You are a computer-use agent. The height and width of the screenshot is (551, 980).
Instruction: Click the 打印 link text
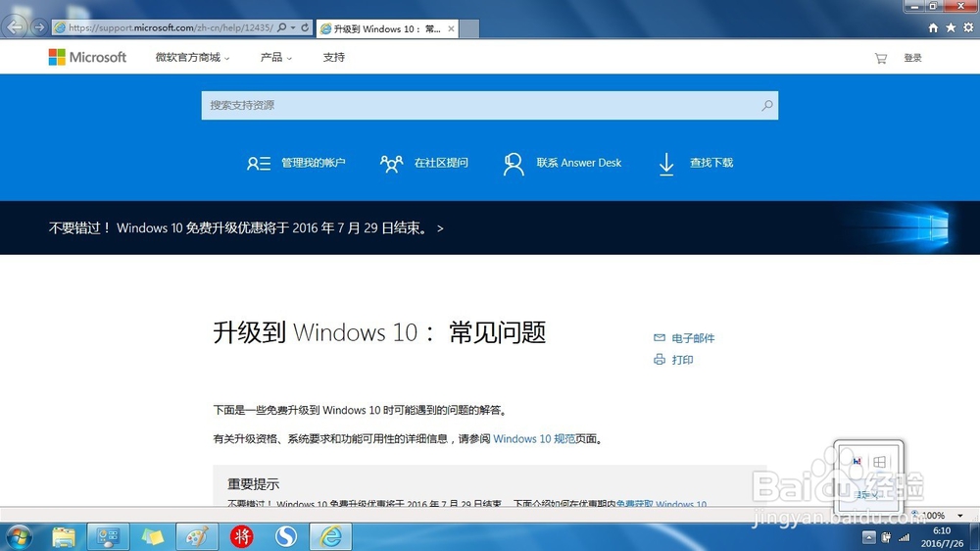(x=682, y=360)
